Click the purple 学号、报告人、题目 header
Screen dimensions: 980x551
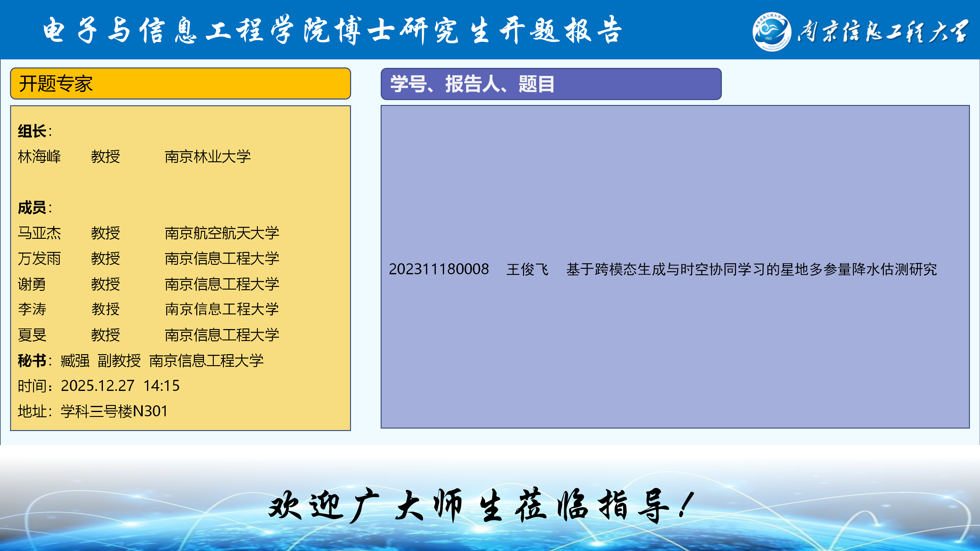(x=551, y=84)
